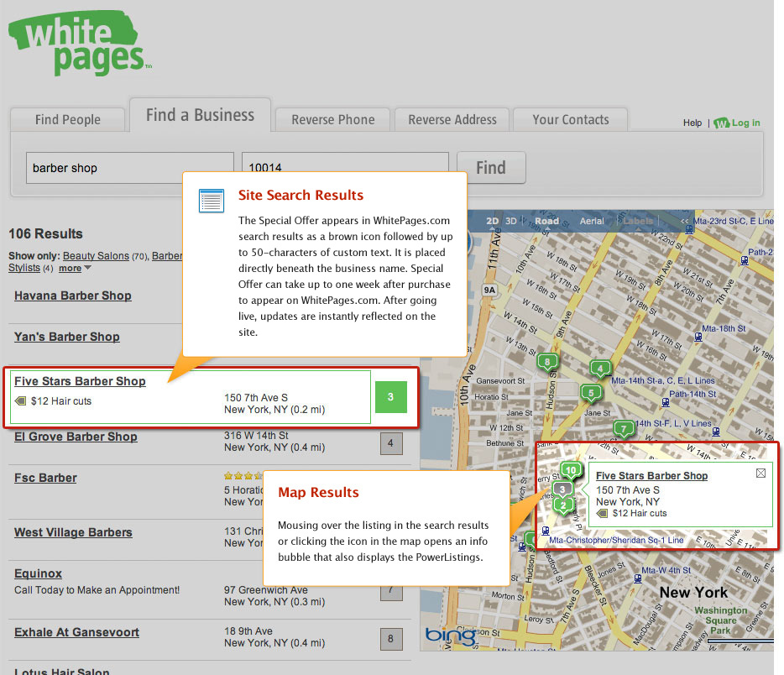784x675 pixels.
Task: Click map pin number 4
Action: 600,369
